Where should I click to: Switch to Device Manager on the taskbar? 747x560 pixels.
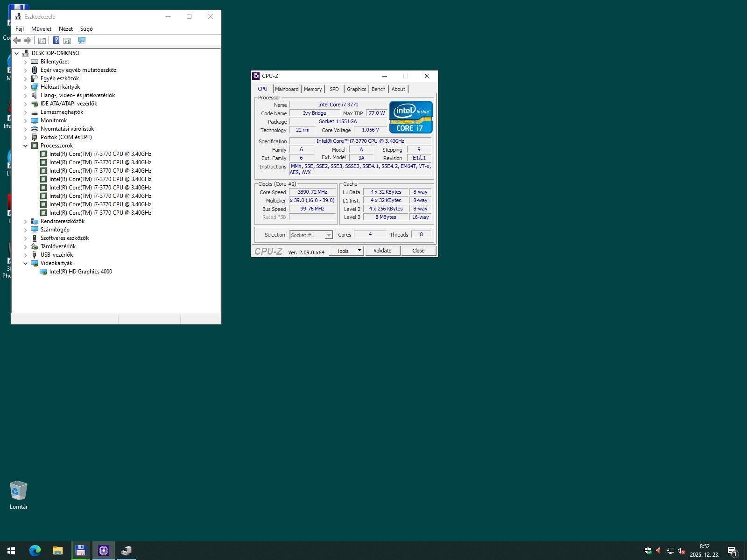click(x=126, y=551)
